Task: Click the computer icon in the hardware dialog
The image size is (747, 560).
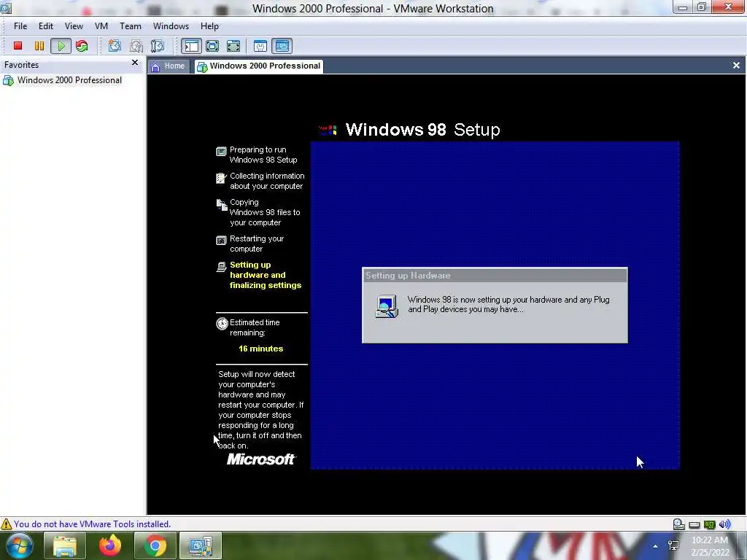Action: tap(387, 306)
